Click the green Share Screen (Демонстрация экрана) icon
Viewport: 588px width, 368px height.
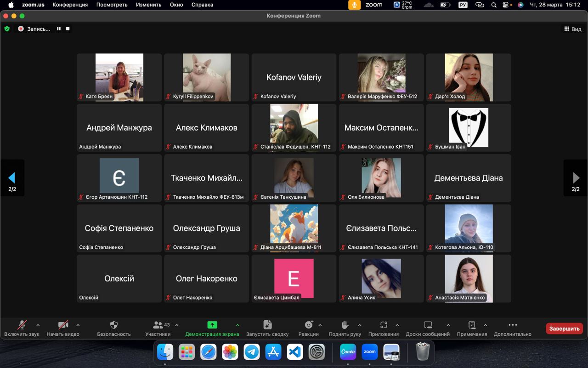coord(212,325)
